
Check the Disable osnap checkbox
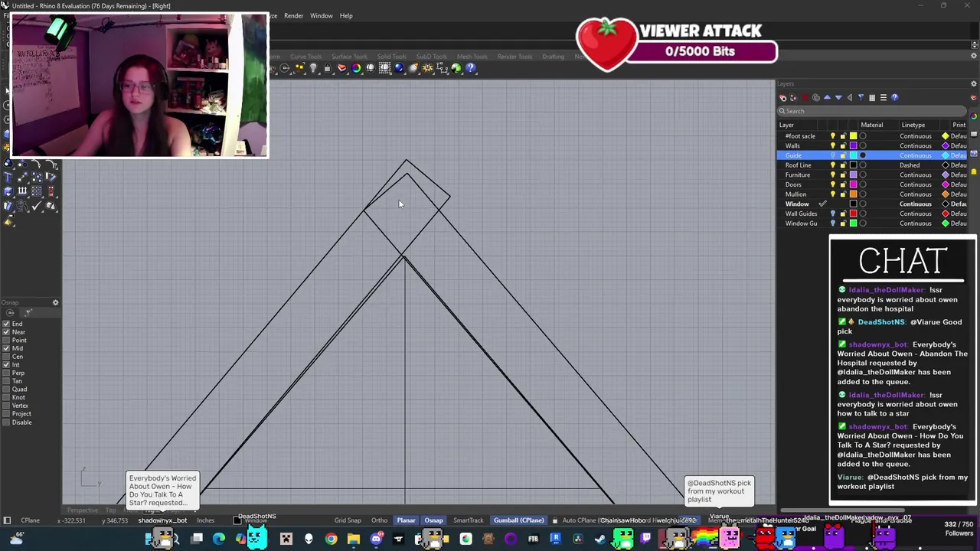pyautogui.click(x=6, y=422)
